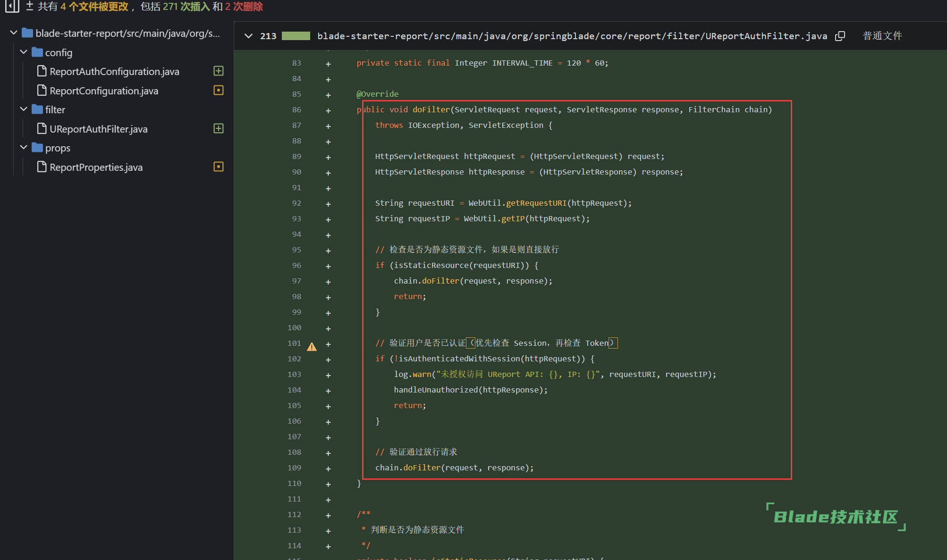Screen dimensions: 947x560
Task: Click the file icon beside ReportProperties.java
Action: [x=42, y=167]
